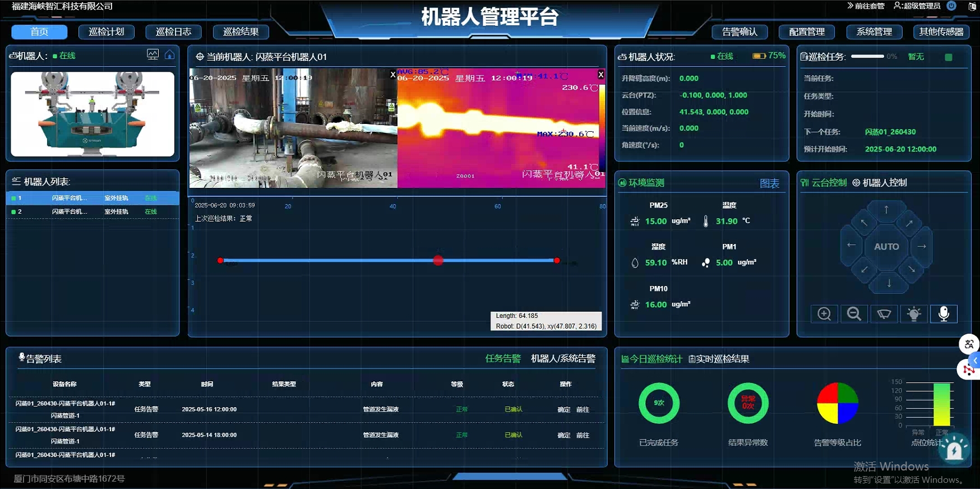Open the 巡检计划 tab
This screenshot has width=980, height=489.
106,32
